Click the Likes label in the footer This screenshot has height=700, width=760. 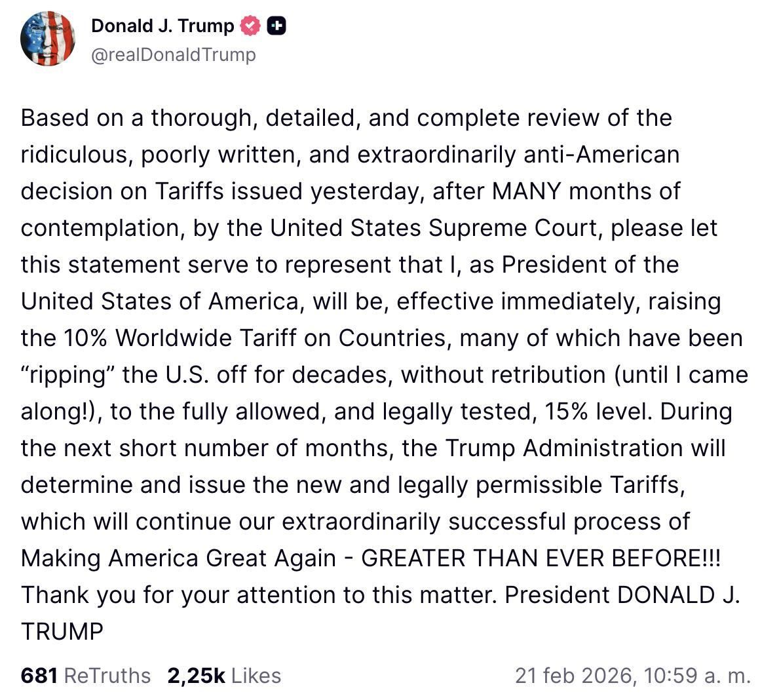pos(256,676)
